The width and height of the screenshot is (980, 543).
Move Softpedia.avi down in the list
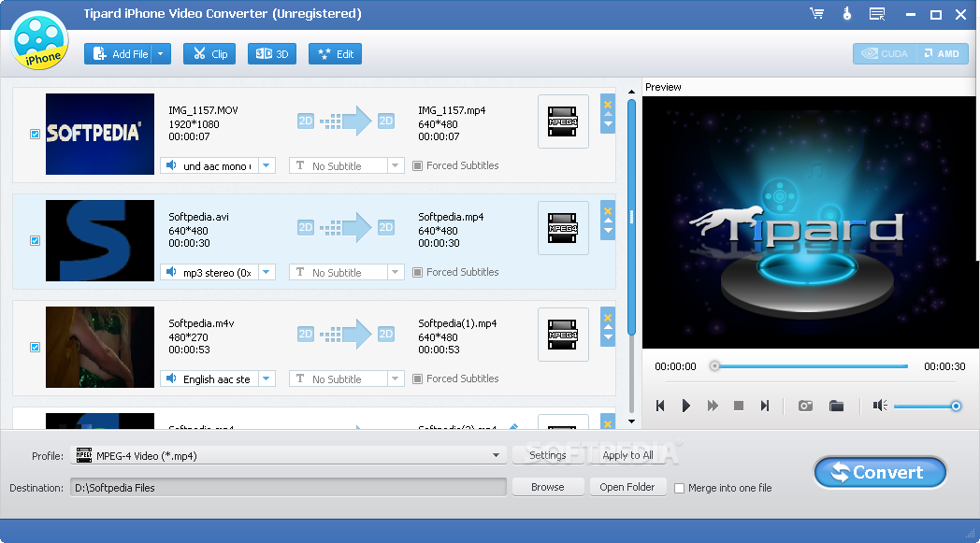tap(608, 231)
